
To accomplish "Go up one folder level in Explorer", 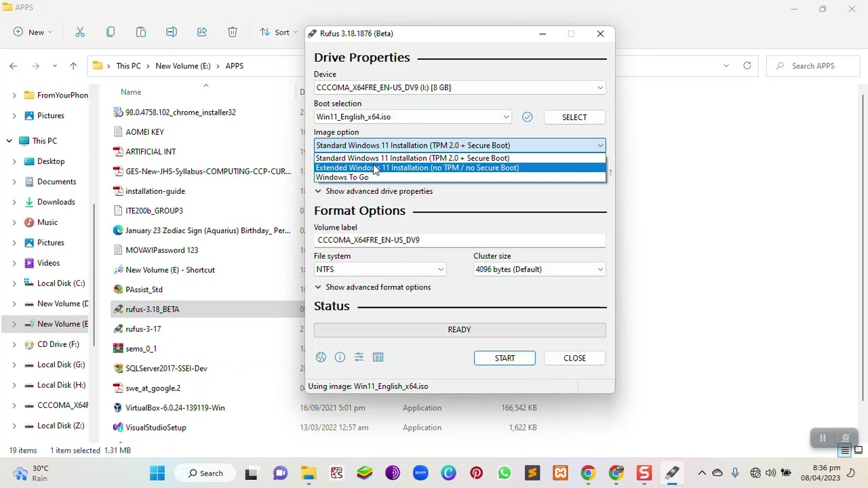I will pos(73,66).
